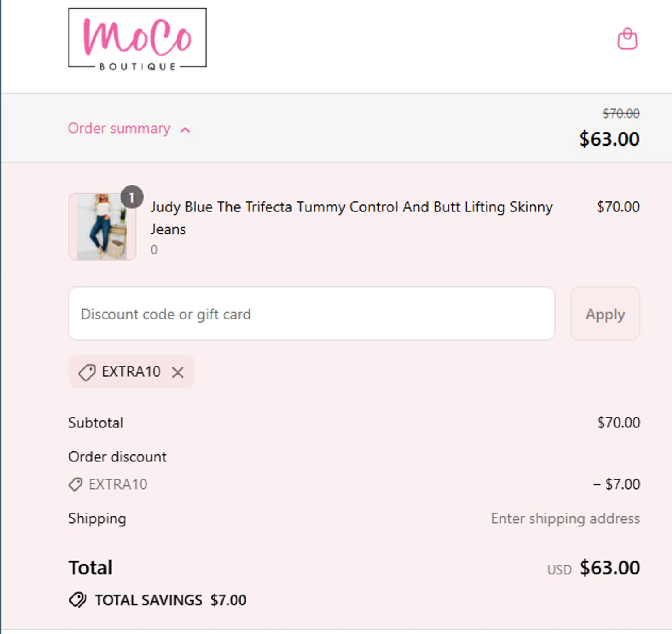Click the MoCo Boutique logo
Image resolution: width=672 pixels, height=634 pixels.
tap(137, 39)
